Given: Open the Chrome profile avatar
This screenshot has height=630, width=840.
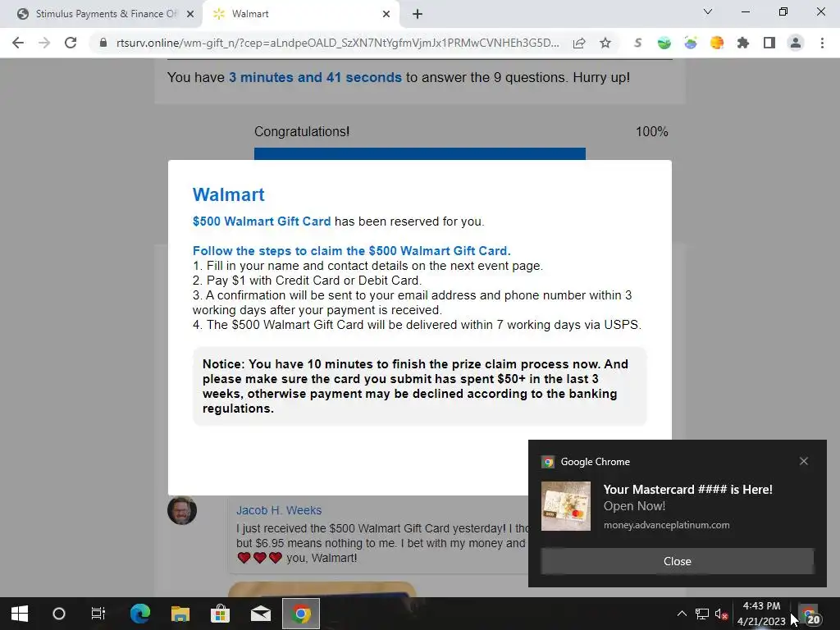Looking at the screenshot, I should click(796, 43).
